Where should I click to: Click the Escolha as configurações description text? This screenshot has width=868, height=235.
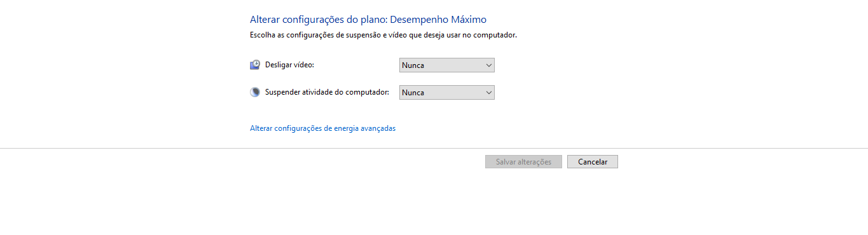pyautogui.click(x=383, y=36)
